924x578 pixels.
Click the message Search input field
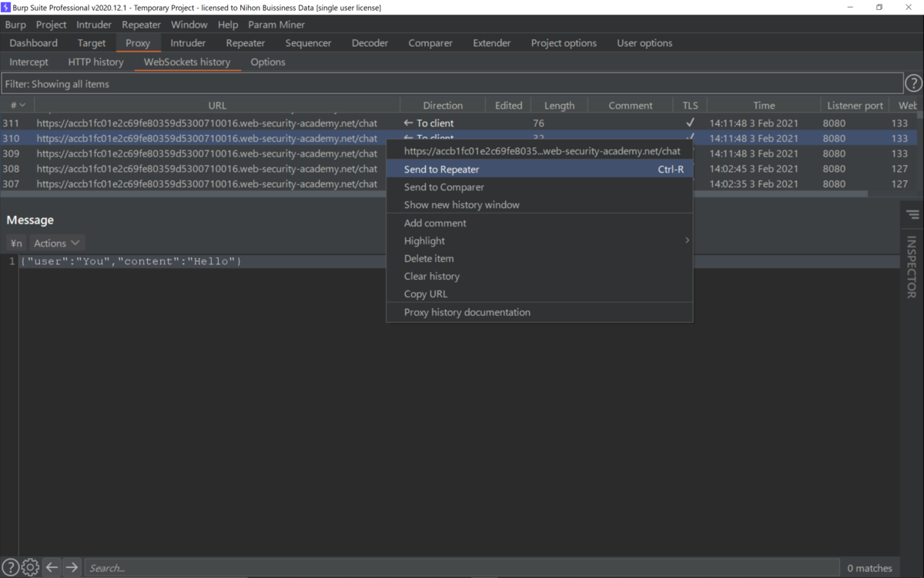click(x=462, y=568)
